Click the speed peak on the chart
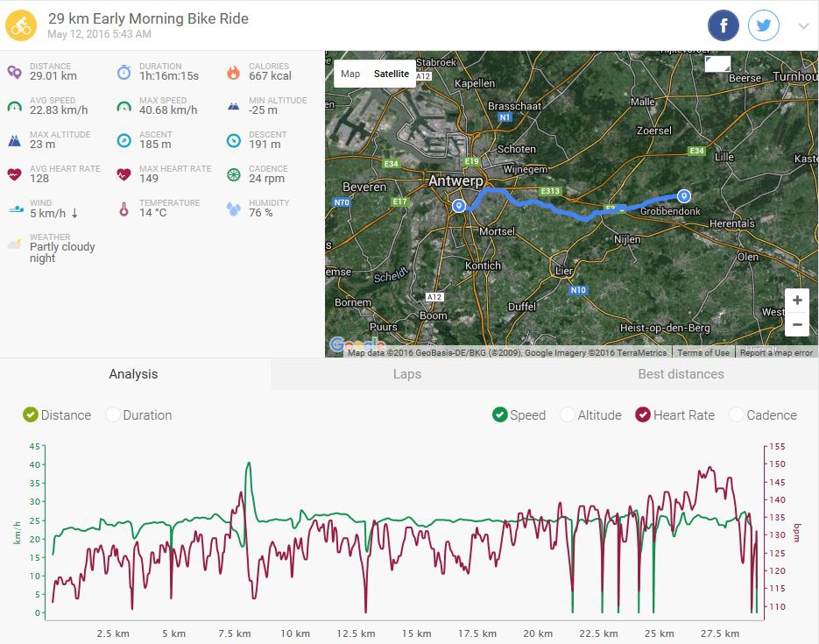The height and width of the screenshot is (644, 819). [249, 464]
